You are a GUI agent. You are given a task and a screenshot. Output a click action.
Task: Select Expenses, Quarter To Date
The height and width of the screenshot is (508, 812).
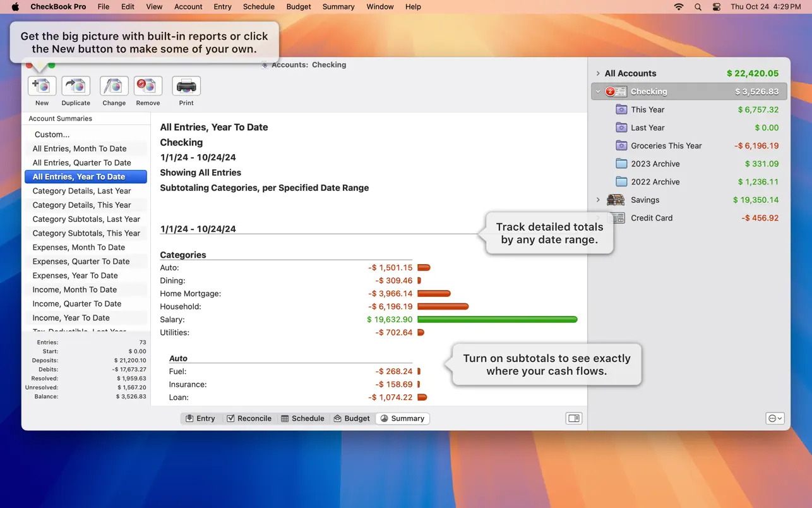click(86, 262)
